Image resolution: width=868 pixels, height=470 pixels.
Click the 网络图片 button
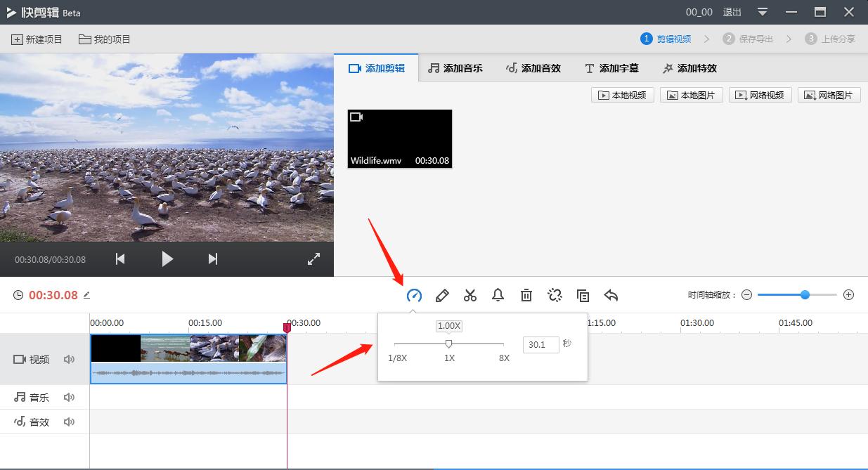point(829,95)
